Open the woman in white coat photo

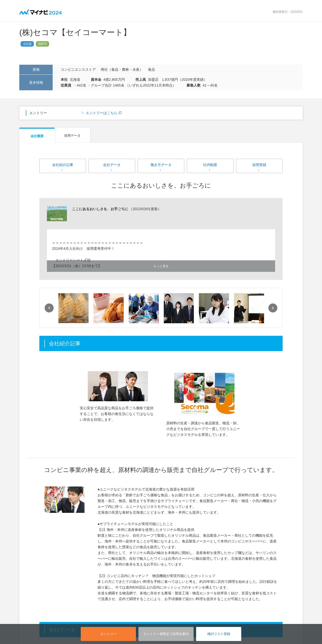coord(214,308)
